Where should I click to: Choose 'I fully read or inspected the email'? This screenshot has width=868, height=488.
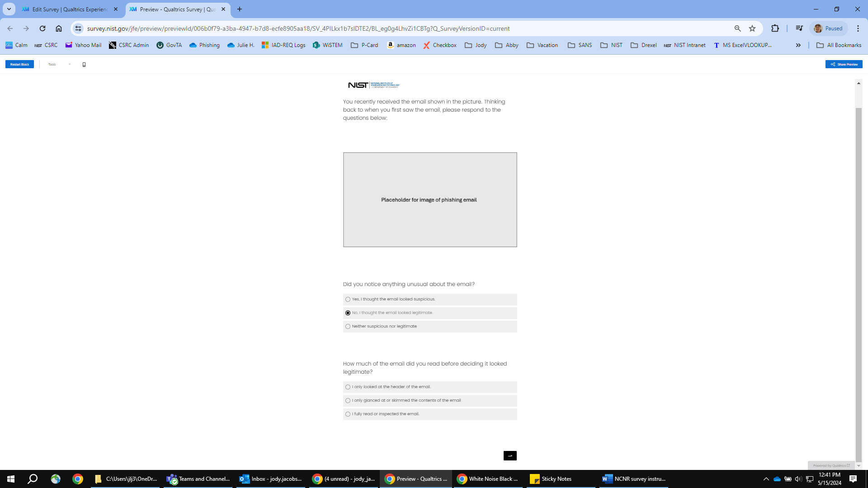coord(348,414)
